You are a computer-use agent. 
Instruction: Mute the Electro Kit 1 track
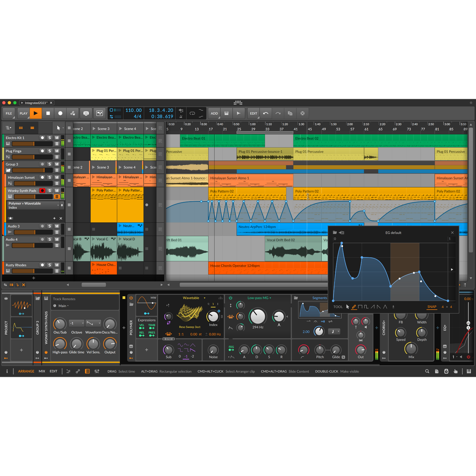[x=57, y=138]
